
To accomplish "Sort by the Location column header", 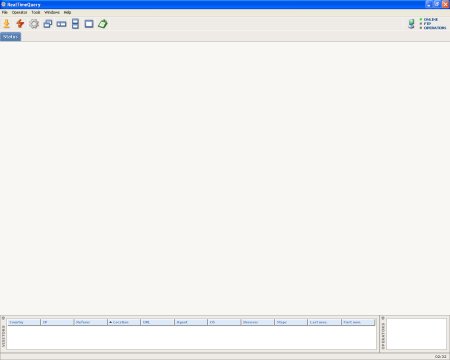I will 124,322.
